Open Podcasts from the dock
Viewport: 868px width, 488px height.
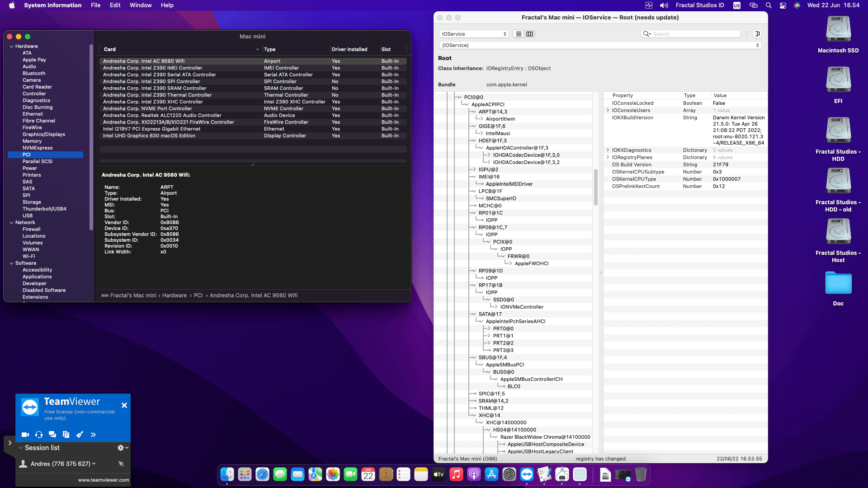474,474
